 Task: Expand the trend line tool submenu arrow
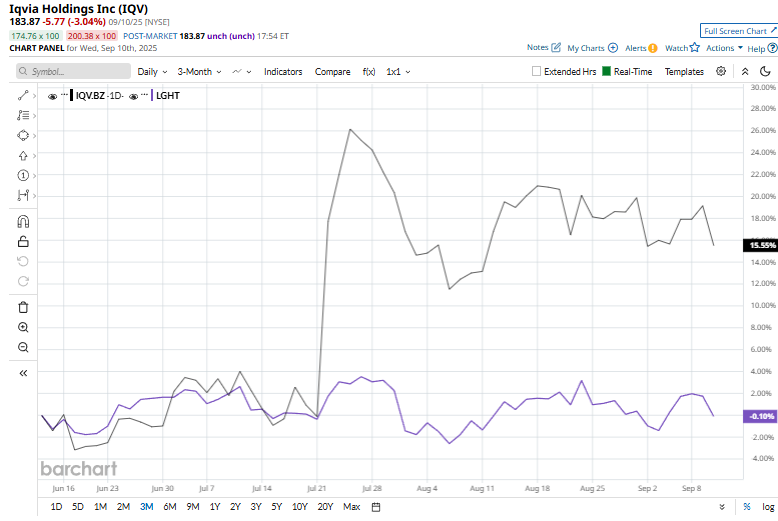click(x=34, y=96)
